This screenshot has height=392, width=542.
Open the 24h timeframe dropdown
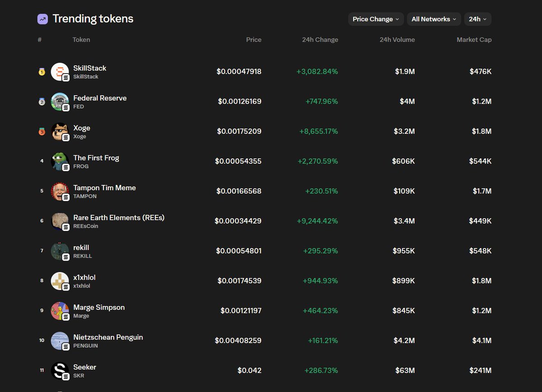[477, 19]
